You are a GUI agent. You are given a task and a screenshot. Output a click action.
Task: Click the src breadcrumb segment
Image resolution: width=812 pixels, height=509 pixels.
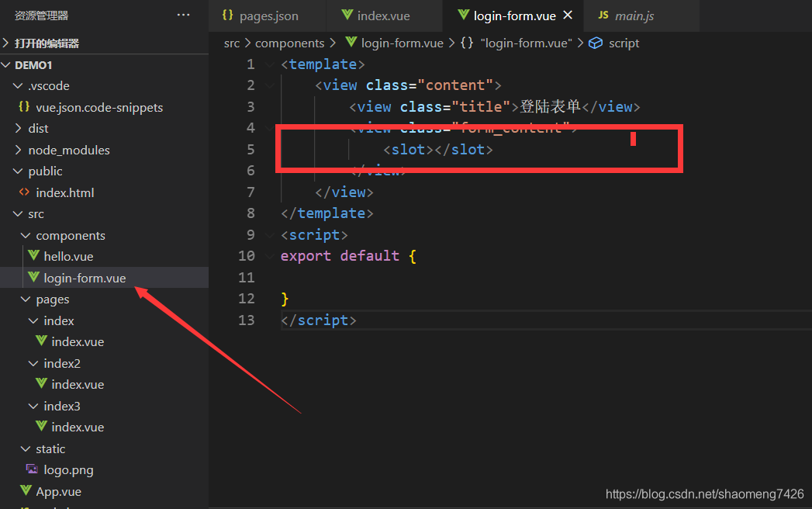(x=231, y=43)
